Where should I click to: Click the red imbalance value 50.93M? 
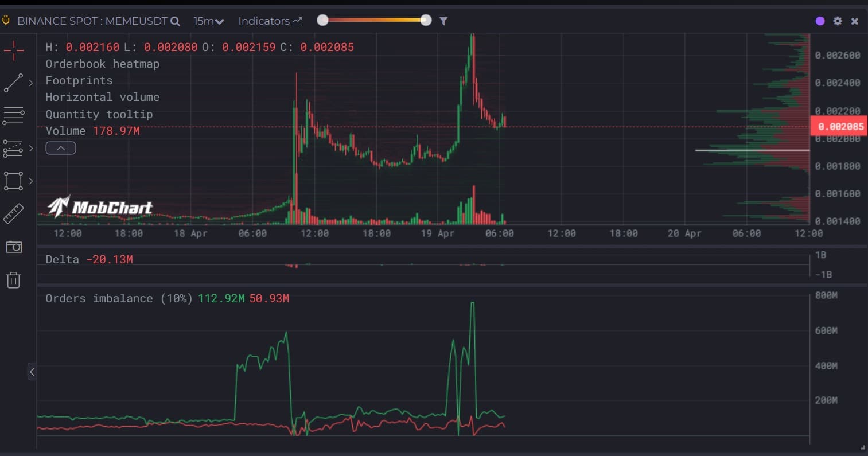tap(269, 298)
